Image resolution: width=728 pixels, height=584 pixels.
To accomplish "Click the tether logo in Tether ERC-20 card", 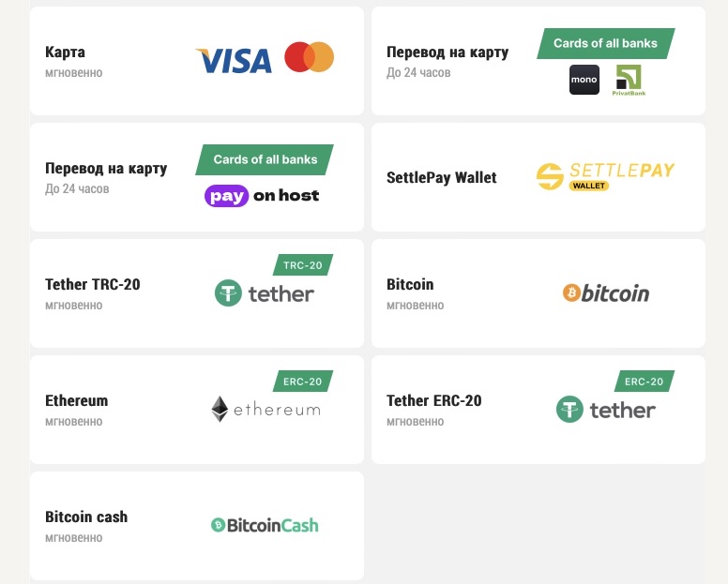I will tap(605, 409).
